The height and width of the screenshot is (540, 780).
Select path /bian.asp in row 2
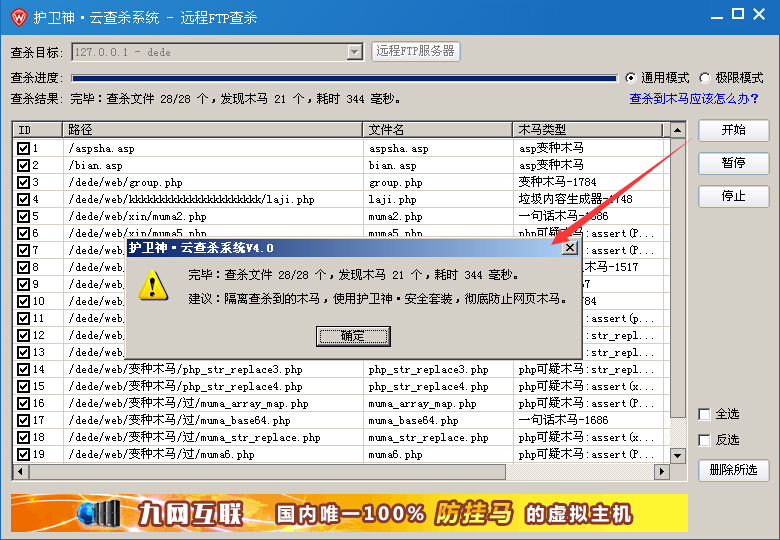coord(96,165)
